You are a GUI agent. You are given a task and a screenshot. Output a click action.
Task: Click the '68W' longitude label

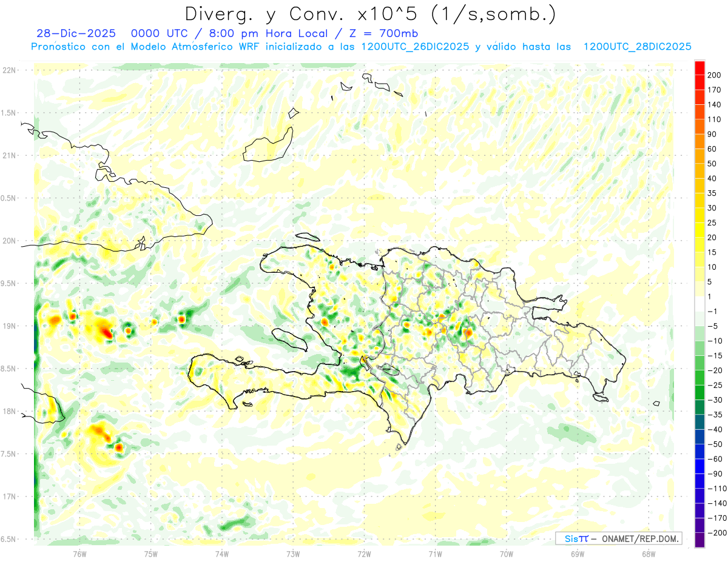click(x=649, y=553)
